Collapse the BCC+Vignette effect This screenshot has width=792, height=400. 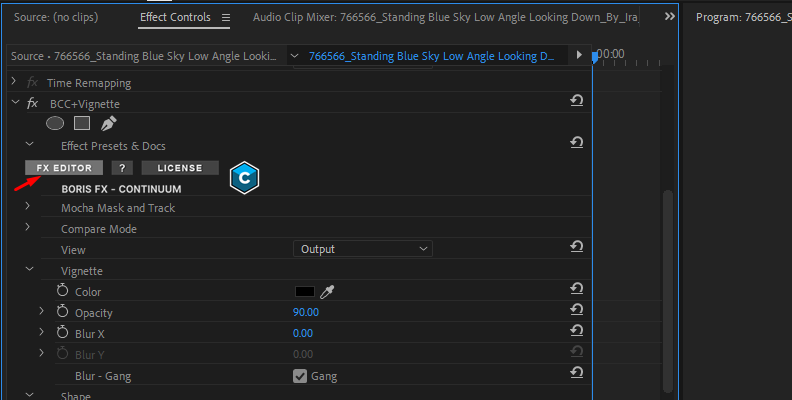[16, 103]
